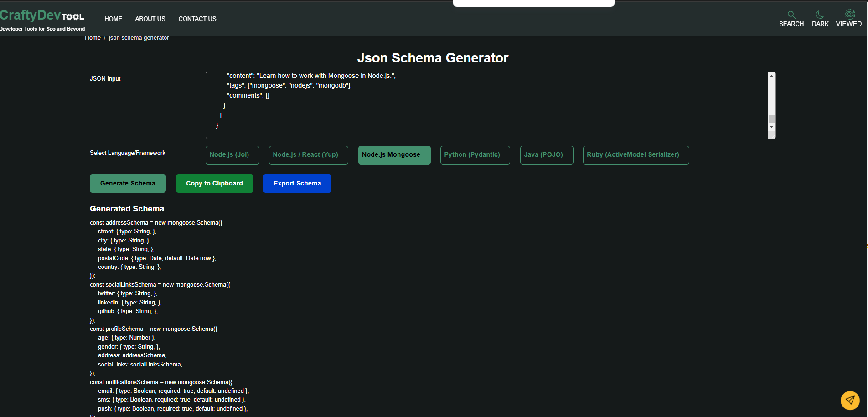The width and height of the screenshot is (868, 417).
Task: Click the Select Language/Framework label
Action: click(x=128, y=153)
